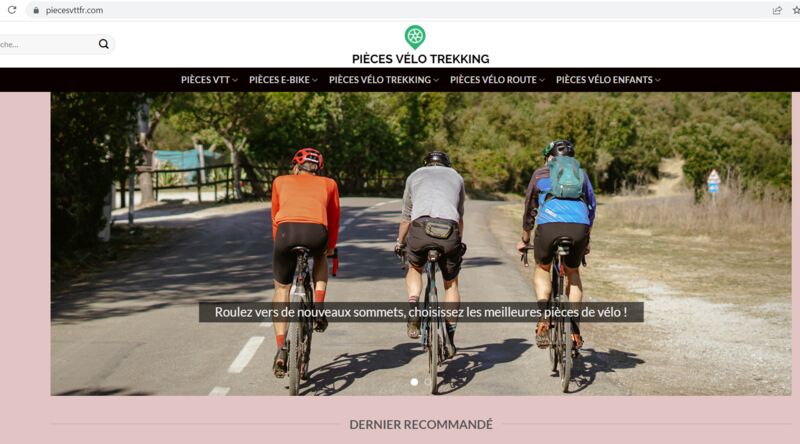The image size is (800, 444).
Task: Expand the Pièces E-Bike chevron
Action: pyautogui.click(x=315, y=80)
